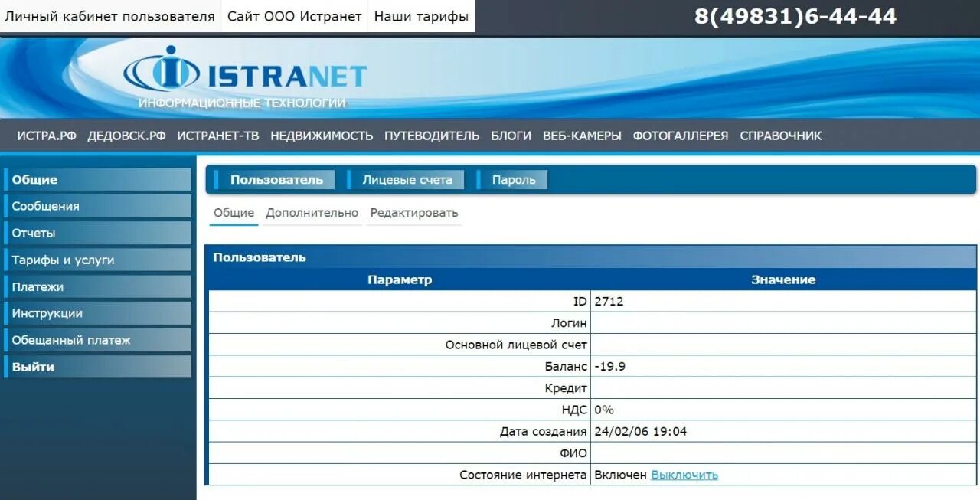980x500 pixels.
Task: Click the Логин row label
Action: [569, 323]
